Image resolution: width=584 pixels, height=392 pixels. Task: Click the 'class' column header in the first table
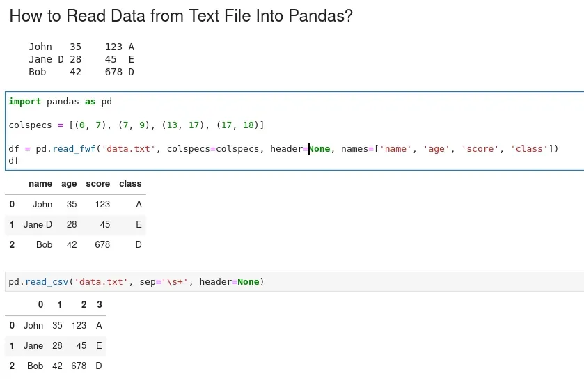[x=130, y=183]
